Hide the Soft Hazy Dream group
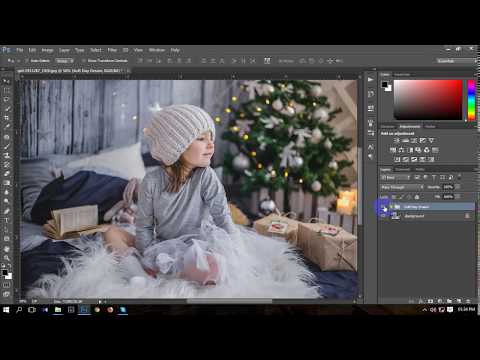The width and height of the screenshot is (480, 360). [384, 207]
